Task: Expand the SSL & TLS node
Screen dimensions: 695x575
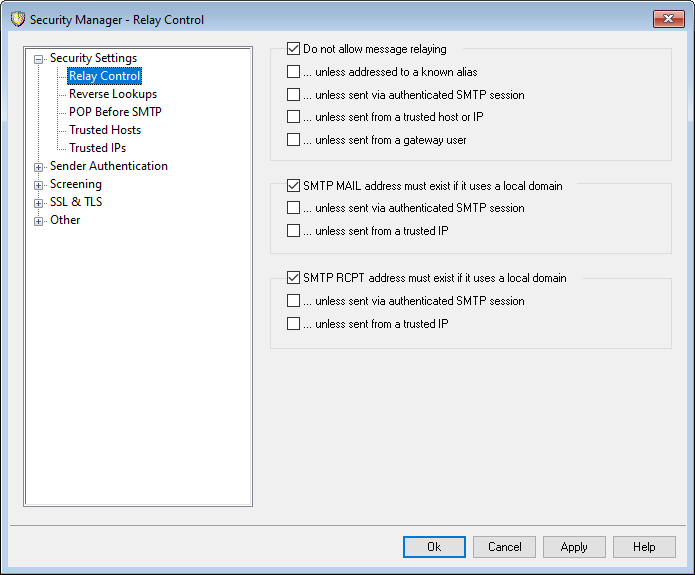Action: coord(39,203)
